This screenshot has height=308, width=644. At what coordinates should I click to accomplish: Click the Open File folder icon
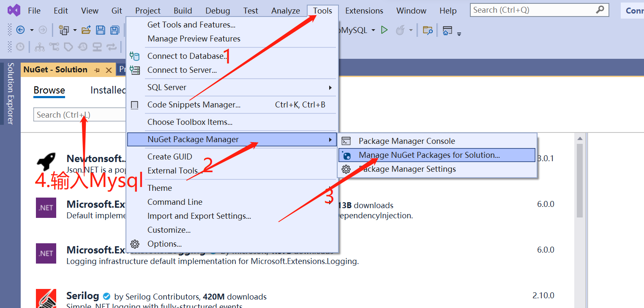[x=86, y=30]
